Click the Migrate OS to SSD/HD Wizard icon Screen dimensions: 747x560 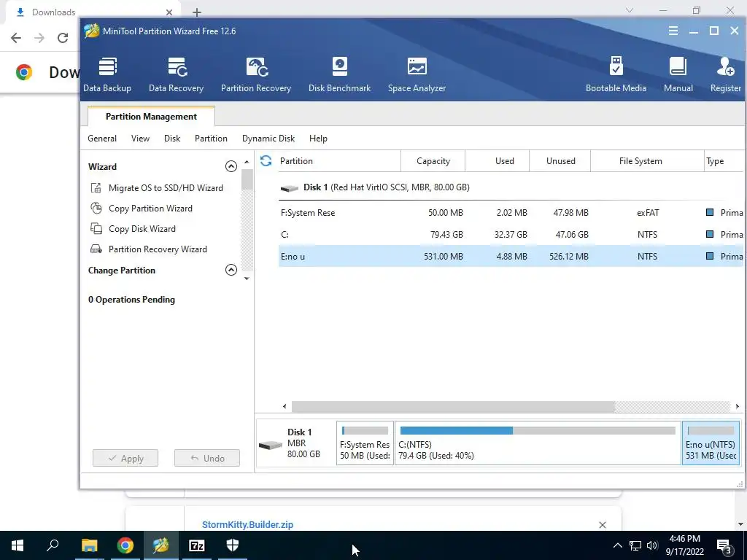click(96, 187)
